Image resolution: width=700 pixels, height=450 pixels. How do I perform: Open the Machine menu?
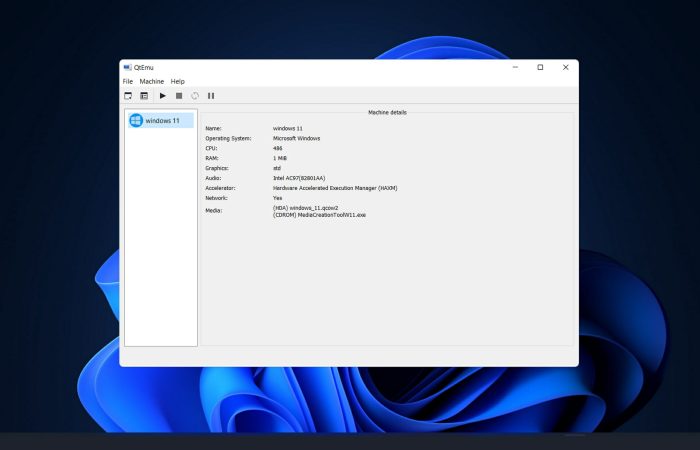(x=152, y=81)
